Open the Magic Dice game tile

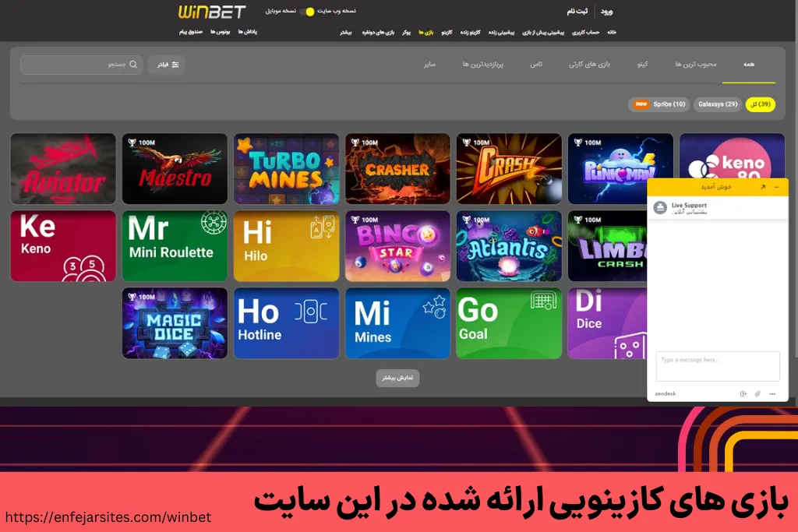pos(175,323)
